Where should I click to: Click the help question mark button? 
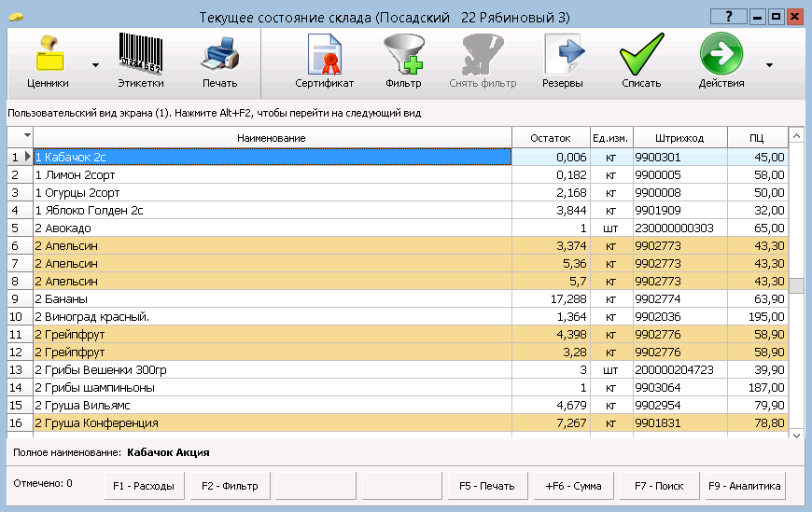729,17
